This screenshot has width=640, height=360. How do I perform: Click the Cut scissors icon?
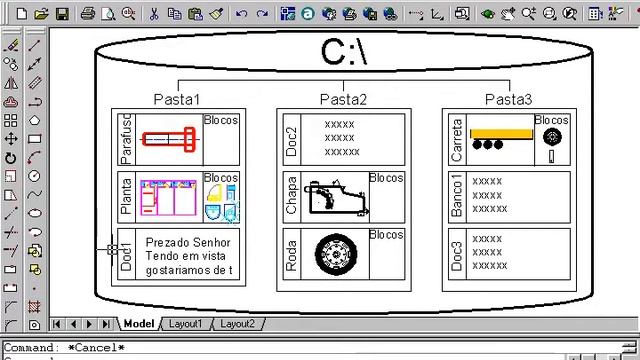[154, 14]
